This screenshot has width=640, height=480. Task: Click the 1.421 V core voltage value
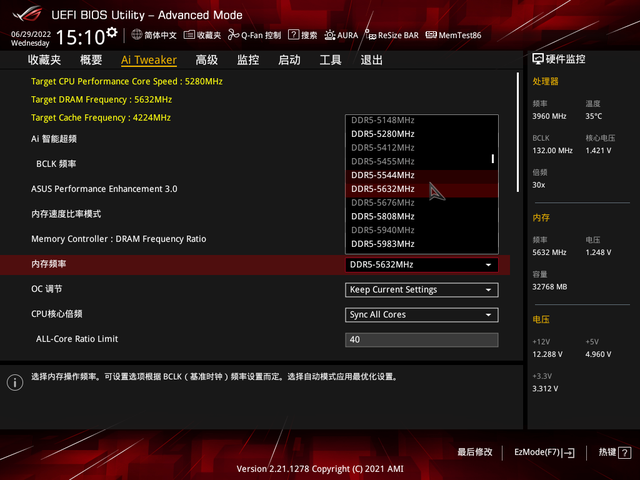(598, 151)
